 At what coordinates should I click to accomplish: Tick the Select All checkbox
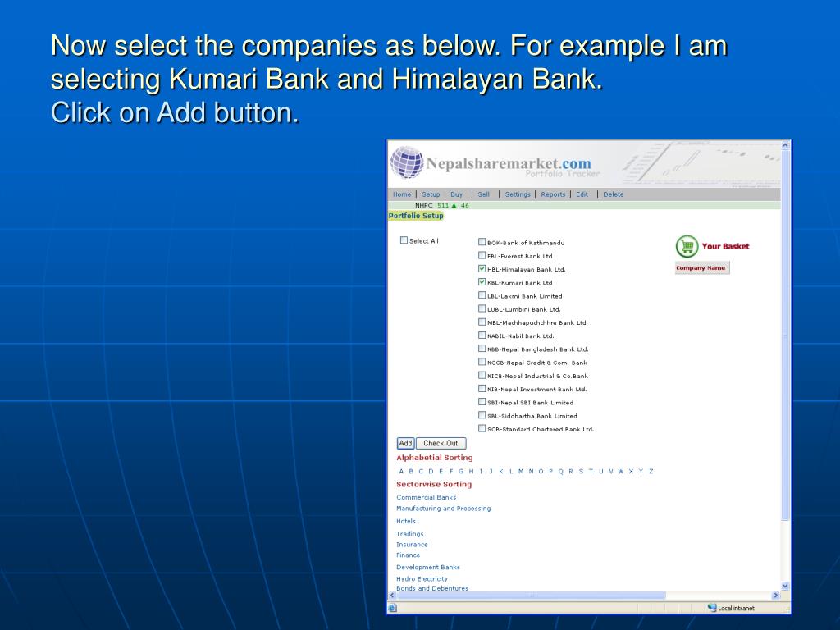[x=404, y=240]
